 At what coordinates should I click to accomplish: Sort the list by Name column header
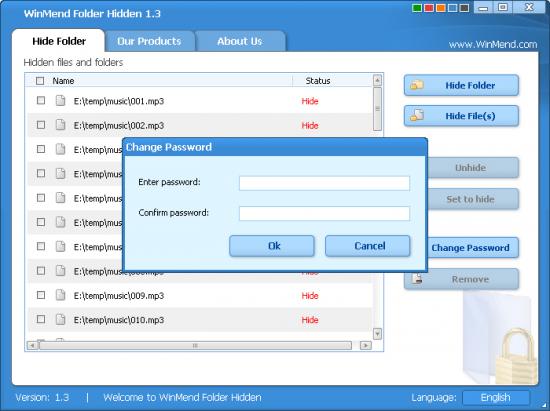(x=63, y=81)
